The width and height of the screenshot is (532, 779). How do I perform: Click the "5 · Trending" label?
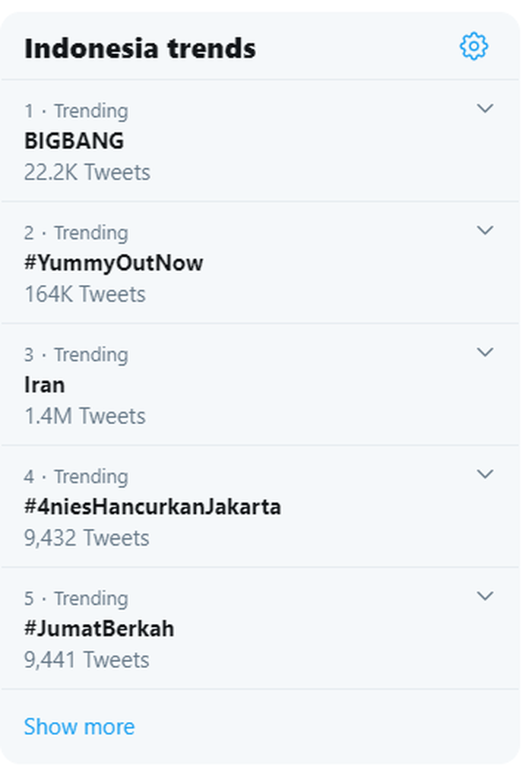[77, 598]
